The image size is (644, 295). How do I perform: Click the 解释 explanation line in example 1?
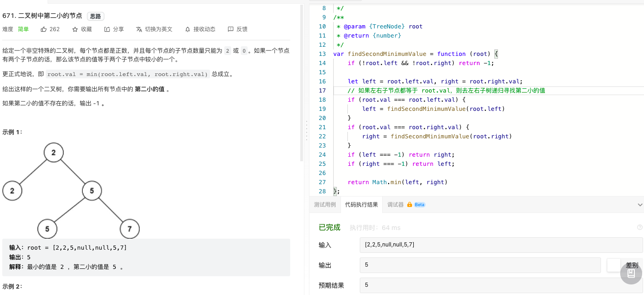point(66,267)
